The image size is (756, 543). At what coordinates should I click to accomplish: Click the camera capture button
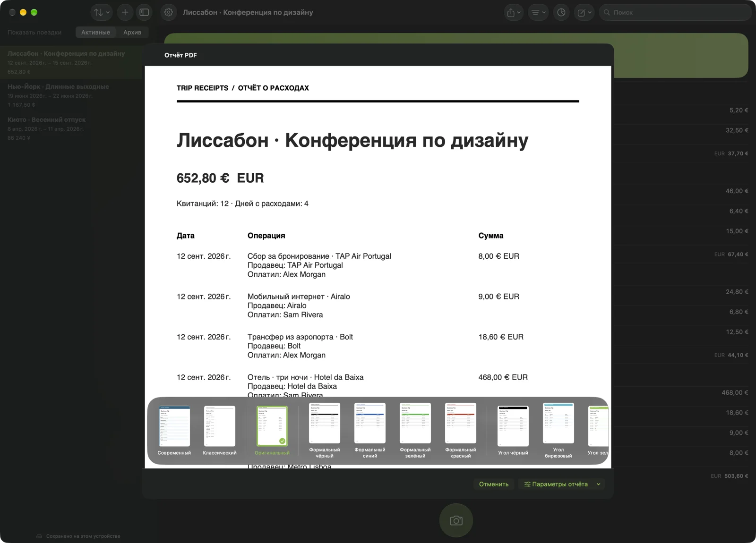(456, 520)
